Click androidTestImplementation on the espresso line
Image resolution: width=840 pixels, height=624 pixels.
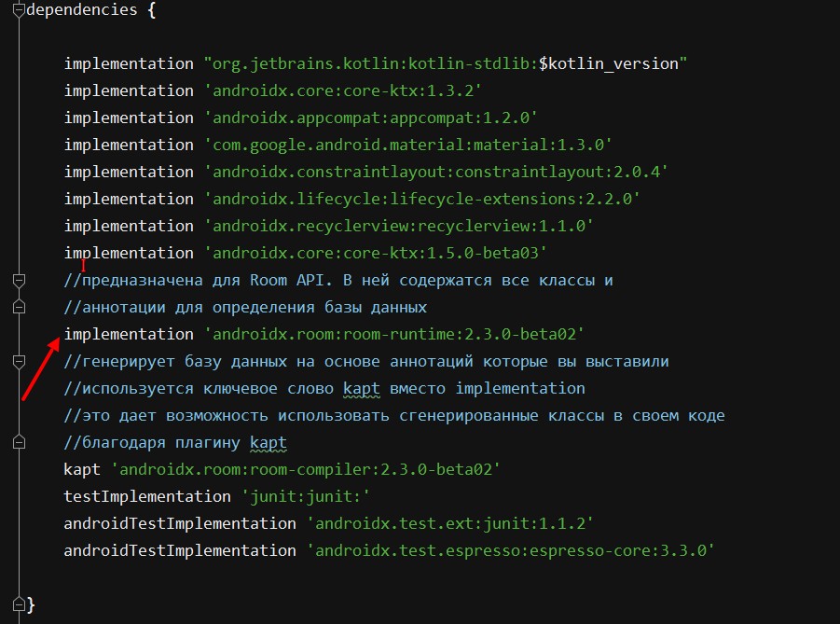pyautogui.click(x=180, y=550)
